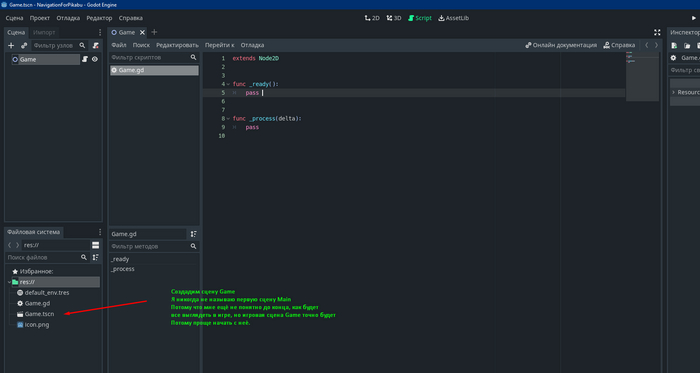Screen dimensions: 700x373
Task: Toggle FileSystem split view mode icon
Action: (x=96, y=245)
